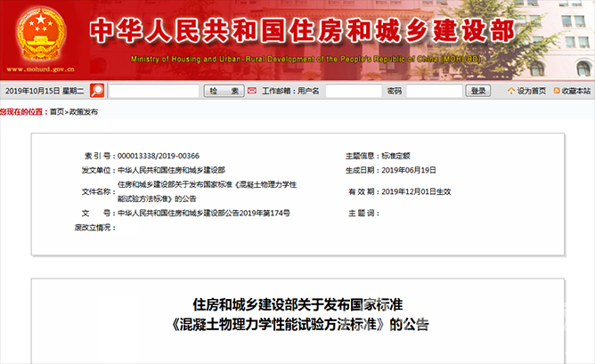Focus the 密码 password field
The height and width of the screenshot is (364, 595).
click(434, 91)
